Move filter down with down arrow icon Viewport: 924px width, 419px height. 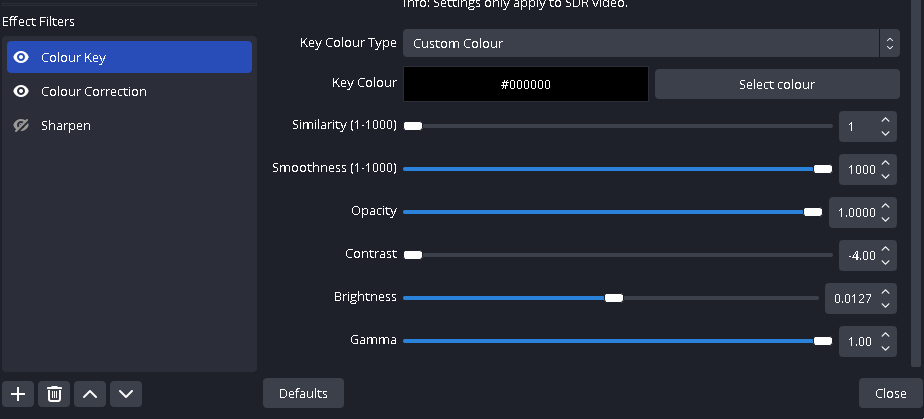coord(126,394)
